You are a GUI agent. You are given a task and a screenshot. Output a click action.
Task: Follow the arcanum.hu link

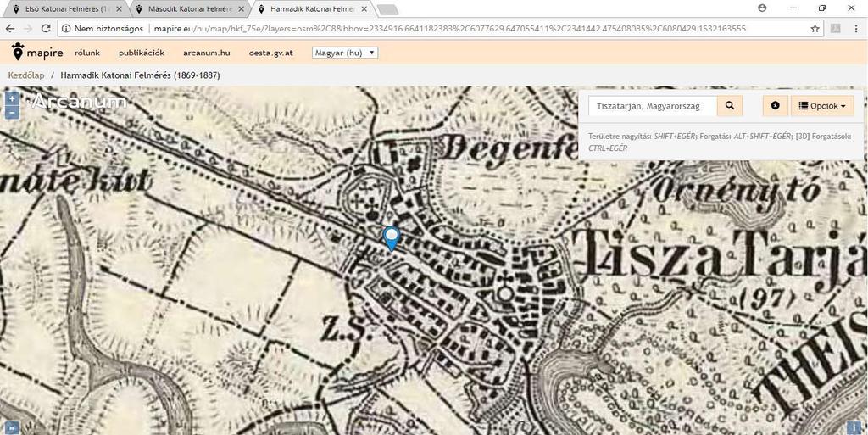click(x=207, y=53)
